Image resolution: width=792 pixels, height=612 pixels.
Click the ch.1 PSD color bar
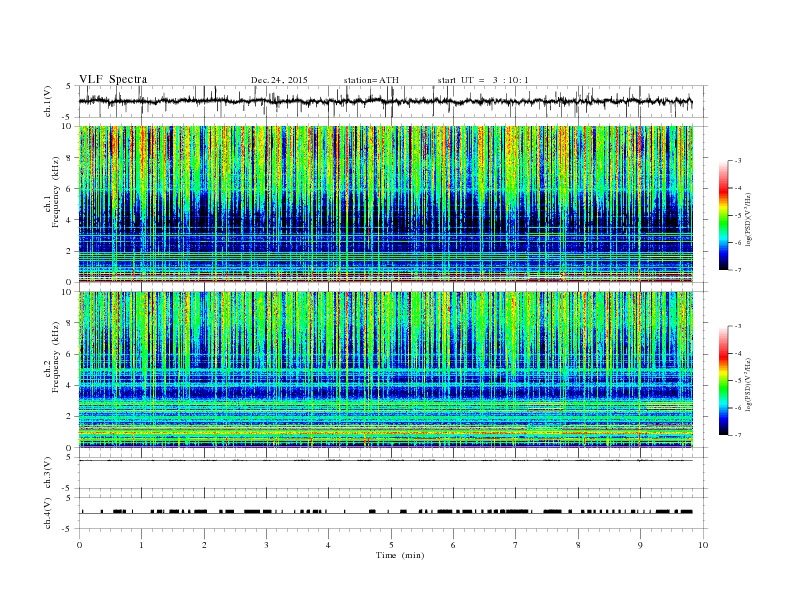pyautogui.click(x=723, y=215)
